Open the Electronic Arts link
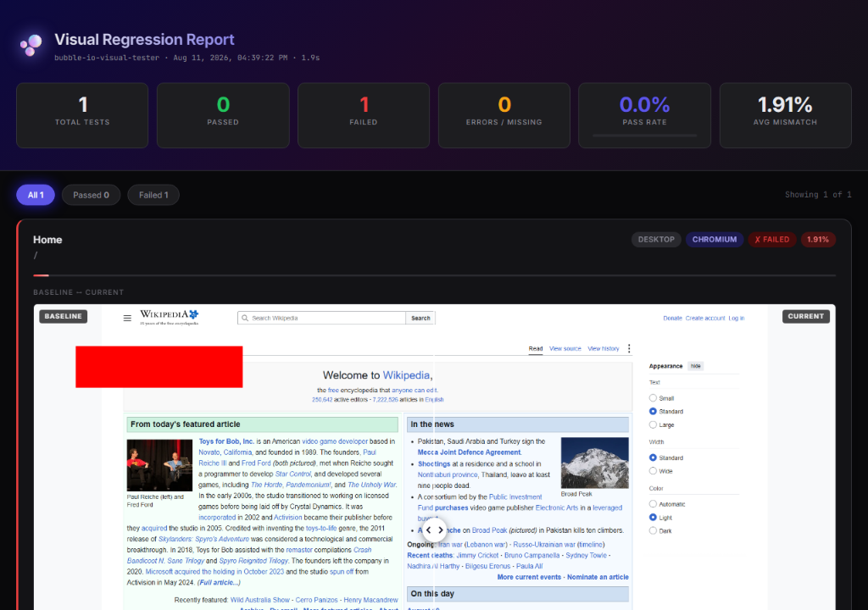Screen dimensions: 868x610 coord(556,507)
